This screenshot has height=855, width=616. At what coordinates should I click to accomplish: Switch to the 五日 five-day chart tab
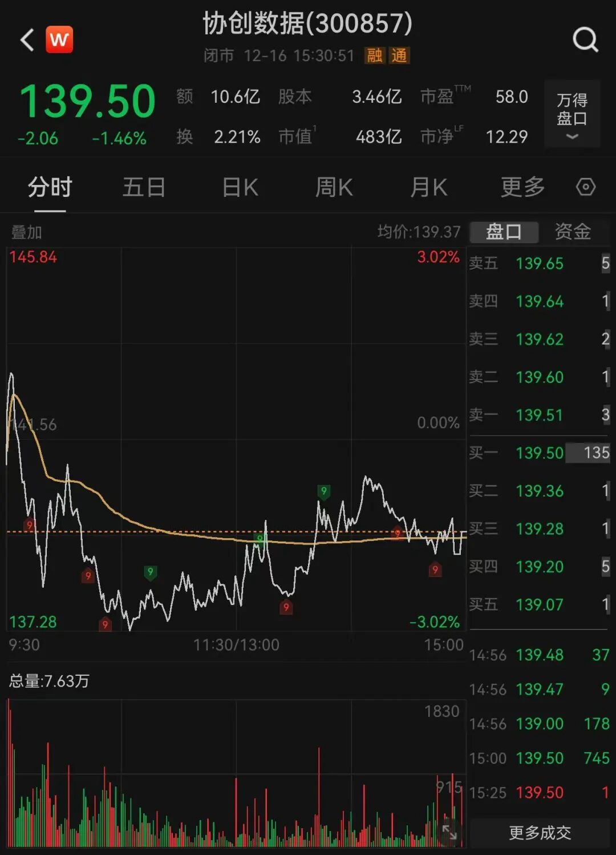click(x=144, y=187)
